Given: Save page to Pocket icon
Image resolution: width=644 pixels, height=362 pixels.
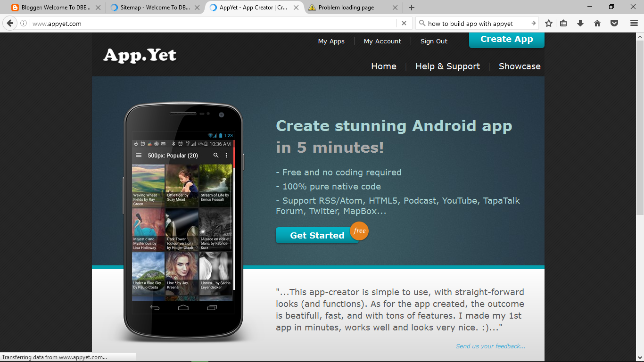Looking at the screenshot, I should coord(614,23).
